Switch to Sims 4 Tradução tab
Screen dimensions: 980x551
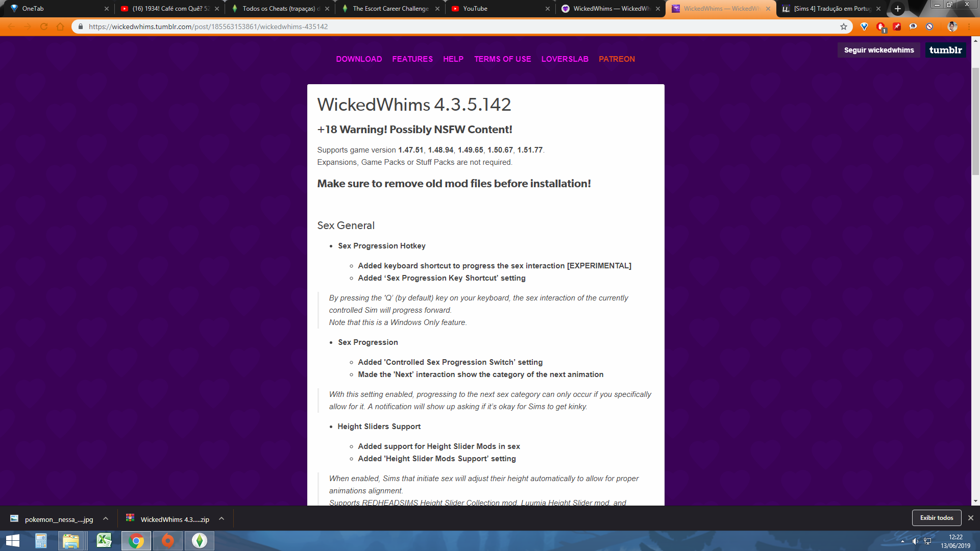coord(831,9)
